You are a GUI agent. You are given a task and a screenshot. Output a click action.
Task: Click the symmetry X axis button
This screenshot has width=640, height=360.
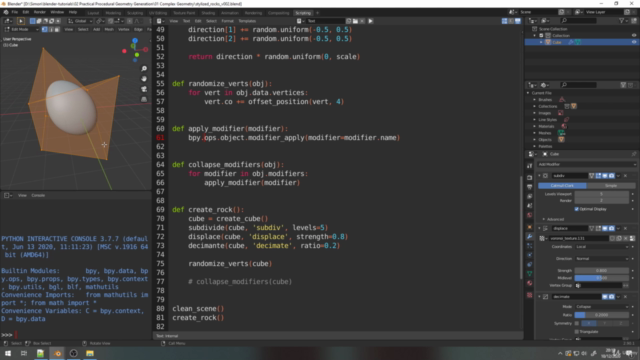tap(589, 323)
